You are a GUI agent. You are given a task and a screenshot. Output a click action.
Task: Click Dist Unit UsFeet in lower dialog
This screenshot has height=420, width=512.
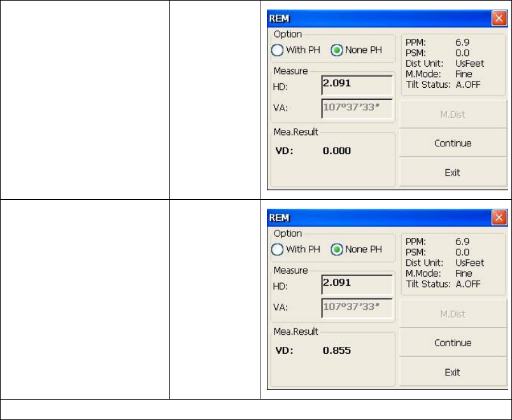point(469,263)
